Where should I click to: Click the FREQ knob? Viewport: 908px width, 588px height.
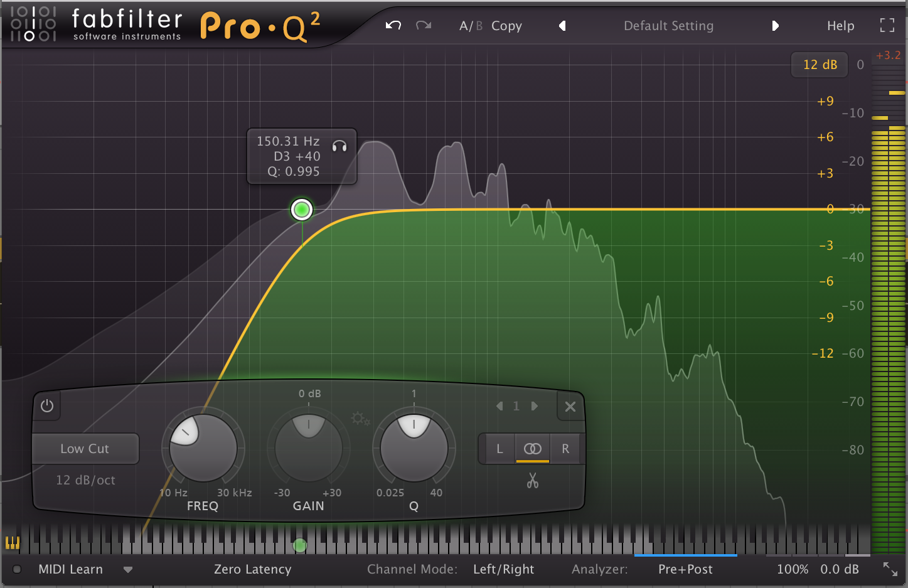(x=203, y=448)
